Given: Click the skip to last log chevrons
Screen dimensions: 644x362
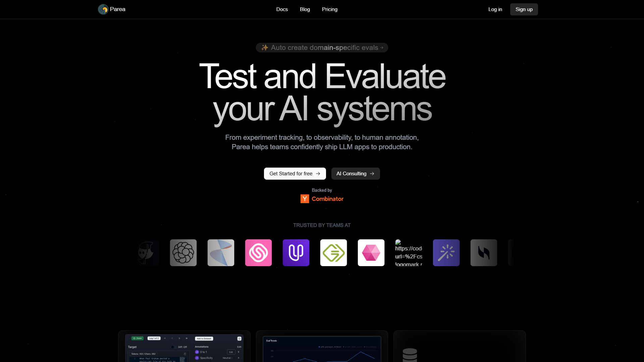Looking at the screenshot, I should pyautogui.click(x=186, y=339).
